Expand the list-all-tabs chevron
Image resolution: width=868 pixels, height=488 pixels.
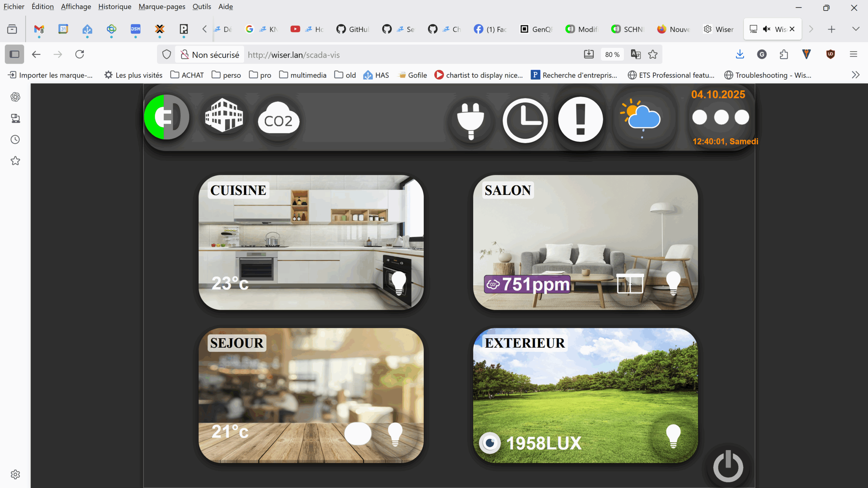click(855, 29)
